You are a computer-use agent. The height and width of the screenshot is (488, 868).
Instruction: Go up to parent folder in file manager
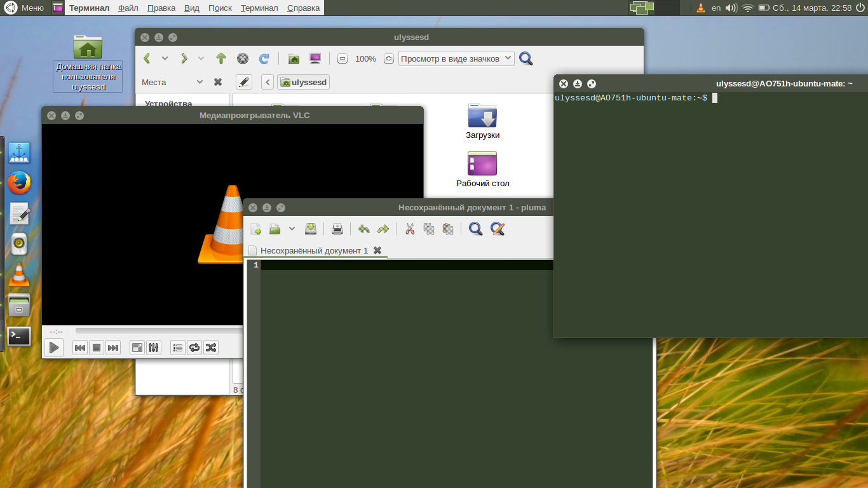pyautogui.click(x=221, y=58)
